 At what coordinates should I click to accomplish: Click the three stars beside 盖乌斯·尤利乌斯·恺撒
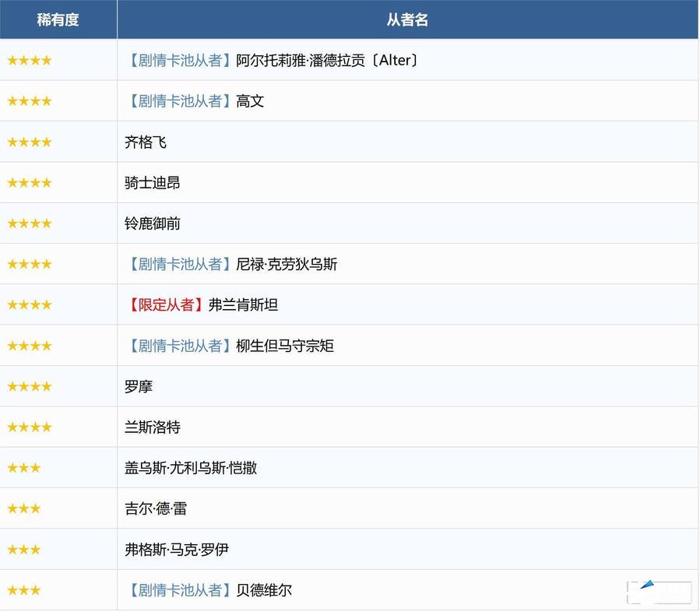point(24,468)
